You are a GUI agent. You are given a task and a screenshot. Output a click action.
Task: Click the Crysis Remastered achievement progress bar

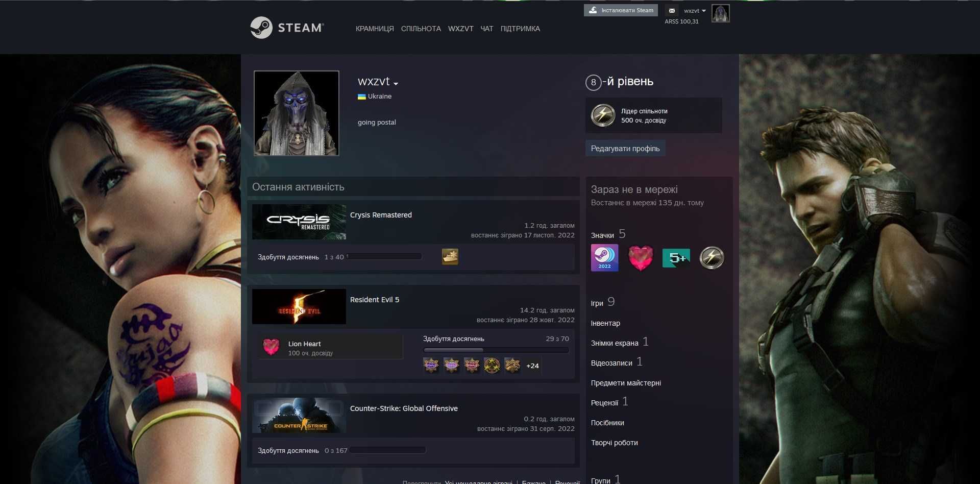(x=384, y=256)
